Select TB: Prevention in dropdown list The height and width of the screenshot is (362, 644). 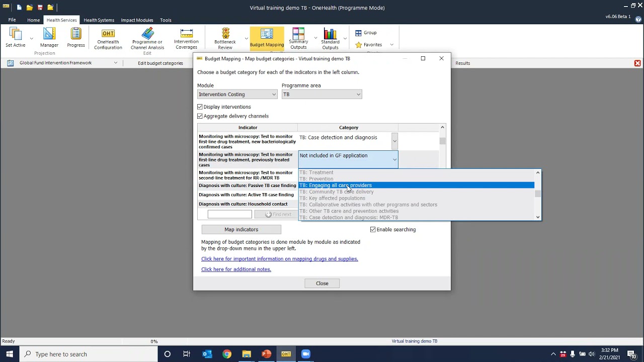coord(417,179)
